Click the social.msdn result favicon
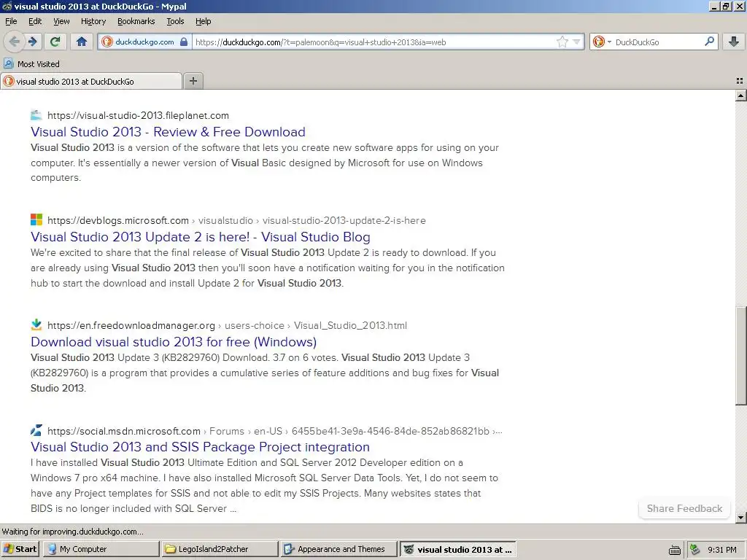This screenshot has height=560, width=747. click(x=36, y=430)
